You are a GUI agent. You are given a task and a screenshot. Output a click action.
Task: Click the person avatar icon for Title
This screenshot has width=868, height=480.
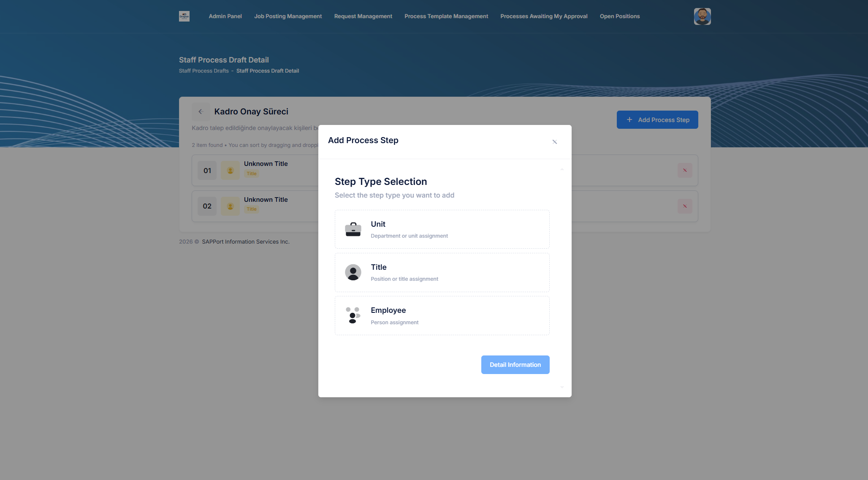(x=353, y=272)
